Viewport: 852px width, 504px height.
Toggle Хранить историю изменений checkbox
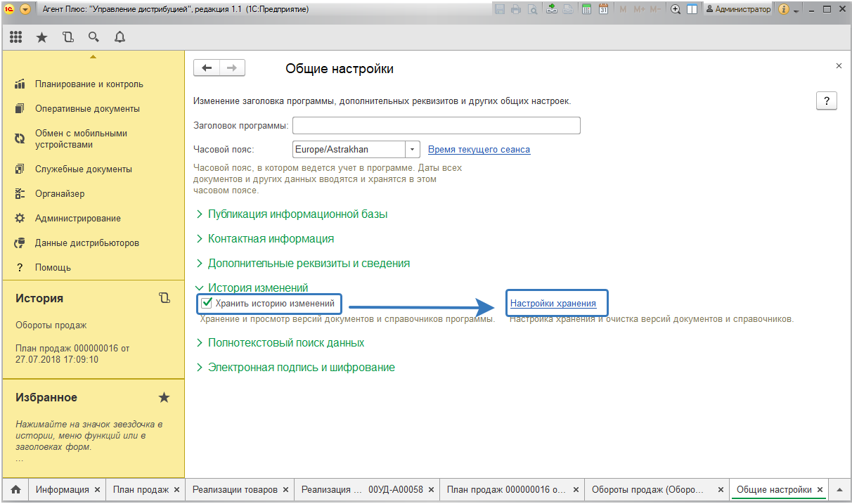coord(207,304)
